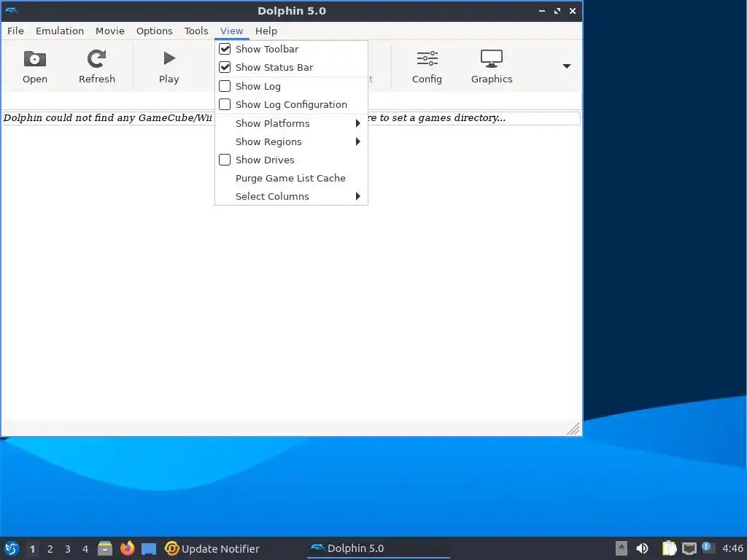Switch to workspace 3

click(68, 549)
